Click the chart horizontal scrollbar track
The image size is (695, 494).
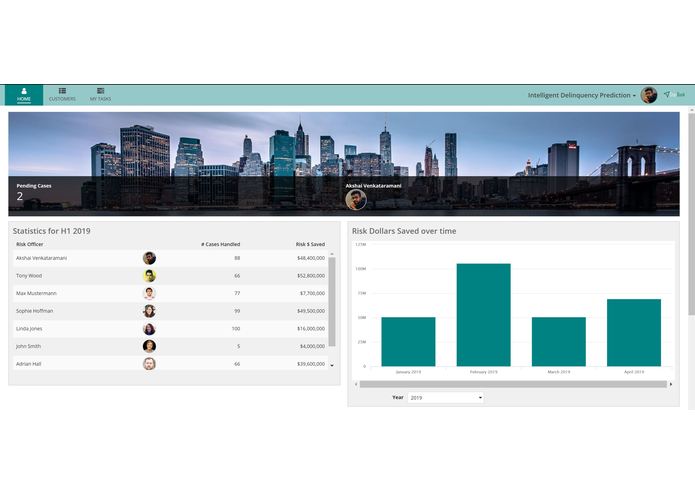point(513,384)
